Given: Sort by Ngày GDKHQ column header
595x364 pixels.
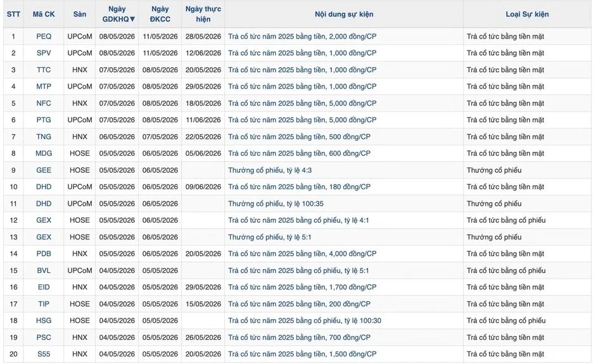Looking at the screenshot, I should (117, 14).
